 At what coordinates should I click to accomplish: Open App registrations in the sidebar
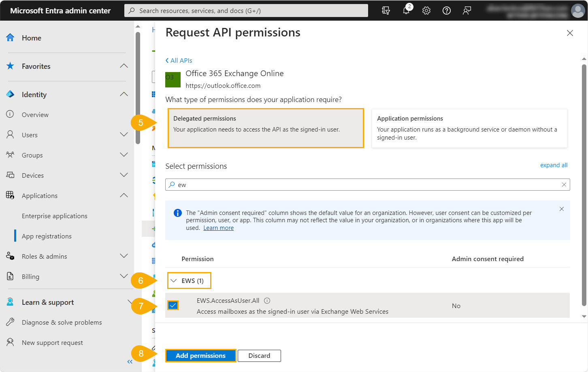click(47, 236)
